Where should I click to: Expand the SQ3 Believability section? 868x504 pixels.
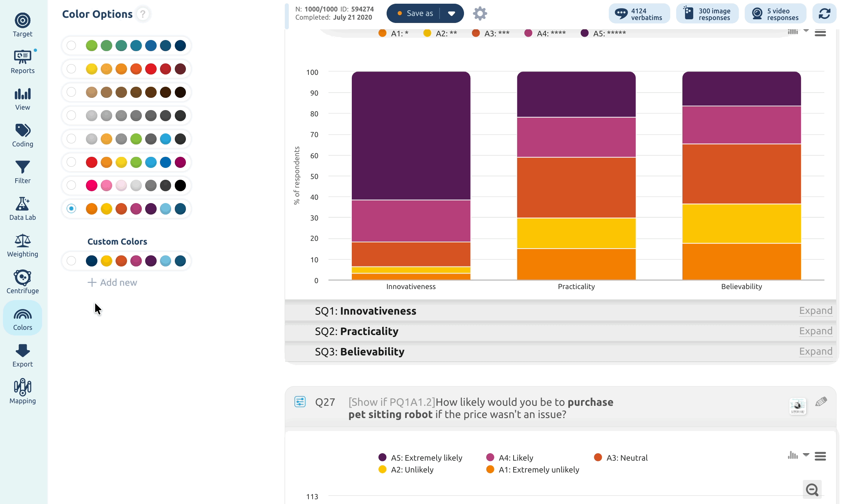(x=815, y=351)
